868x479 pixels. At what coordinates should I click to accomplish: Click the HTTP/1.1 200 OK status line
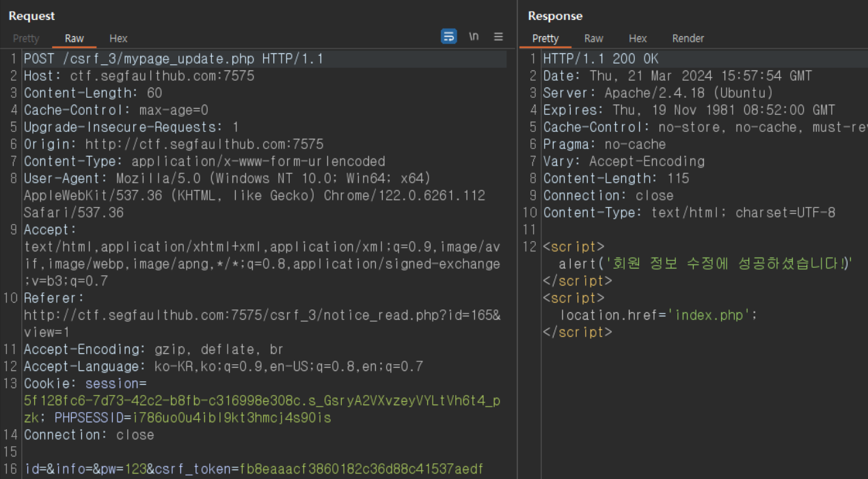601,59
